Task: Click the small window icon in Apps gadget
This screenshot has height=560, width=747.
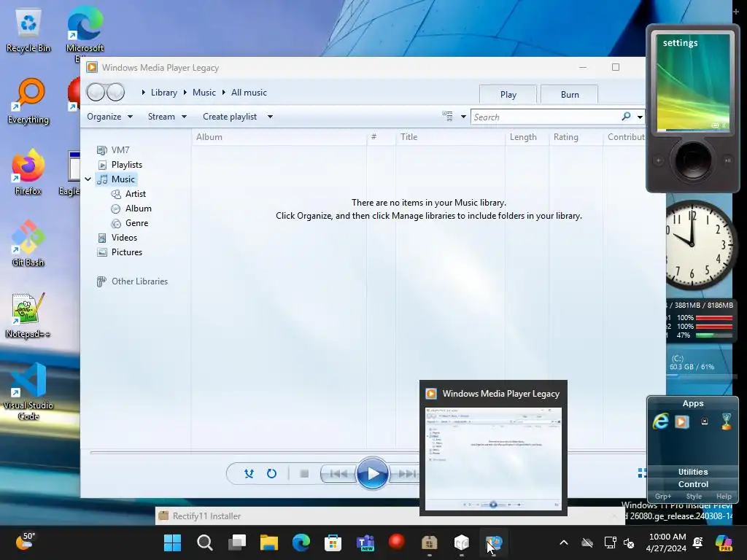Action: click(705, 421)
